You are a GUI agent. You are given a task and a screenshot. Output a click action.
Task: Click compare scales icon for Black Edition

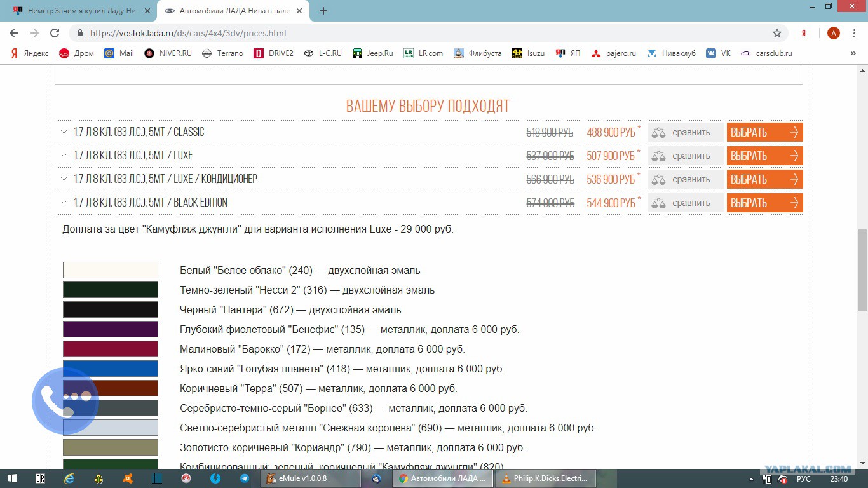pyautogui.click(x=658, y=203)
